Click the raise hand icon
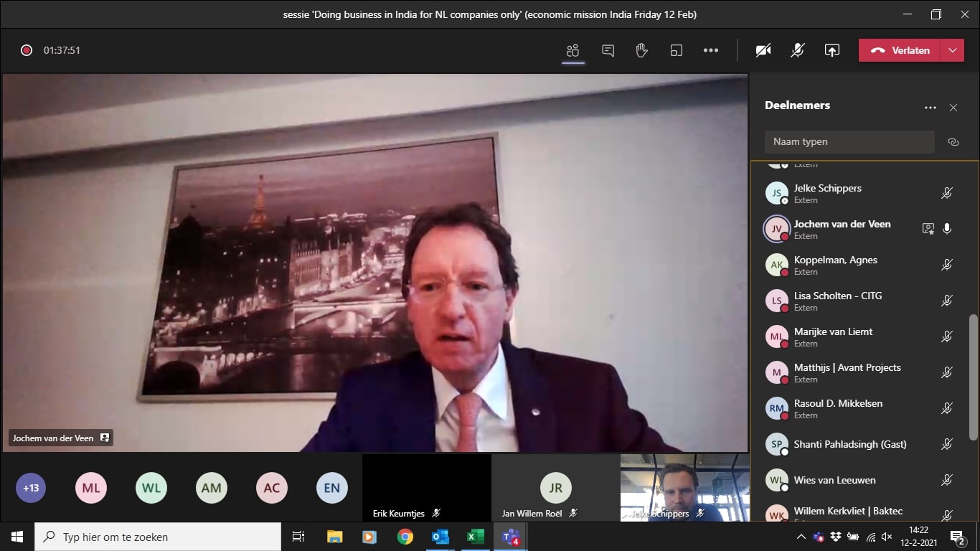980x551 pixels. (x=641, y=50)
